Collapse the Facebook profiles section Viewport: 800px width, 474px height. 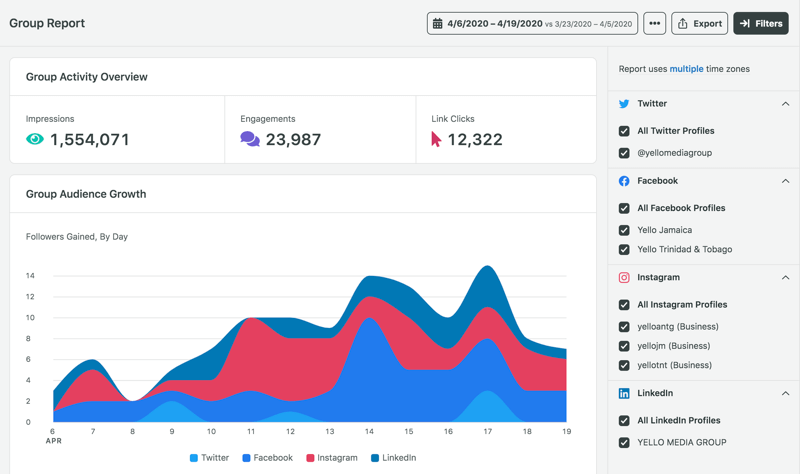coord(785,181)
